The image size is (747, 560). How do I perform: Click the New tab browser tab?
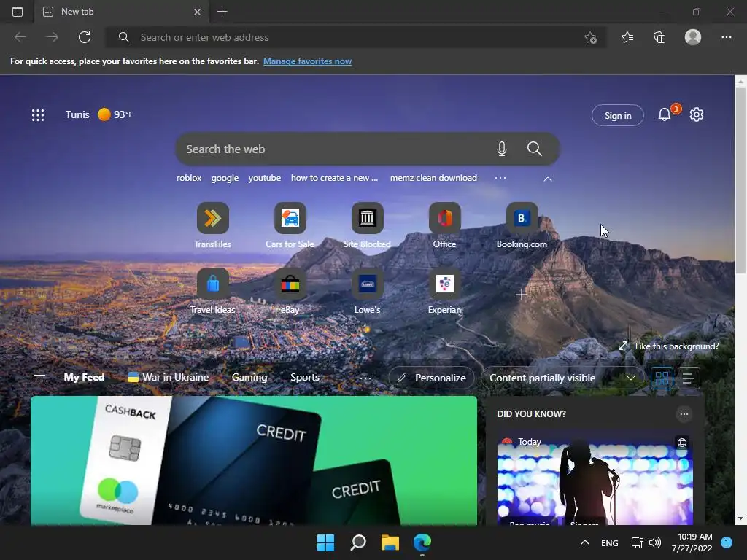pyautogui.click(x=122, y=12)
